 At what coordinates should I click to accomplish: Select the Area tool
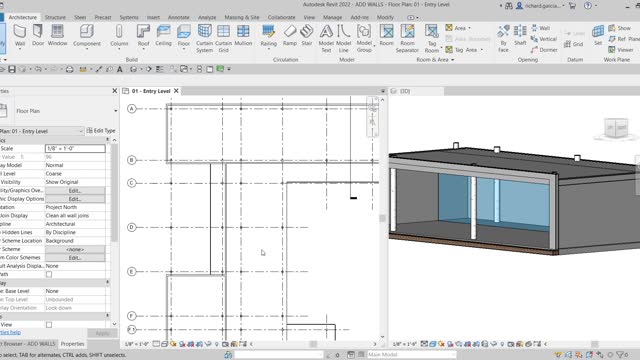click(x=456, y=28)
